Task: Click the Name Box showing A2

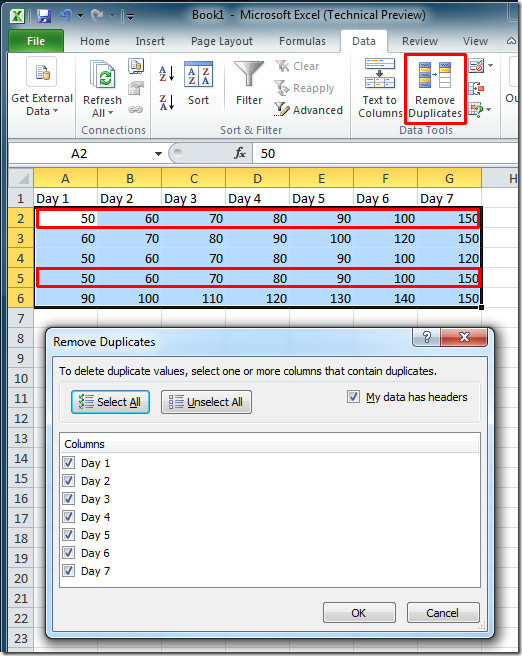Action: [79, 154]
